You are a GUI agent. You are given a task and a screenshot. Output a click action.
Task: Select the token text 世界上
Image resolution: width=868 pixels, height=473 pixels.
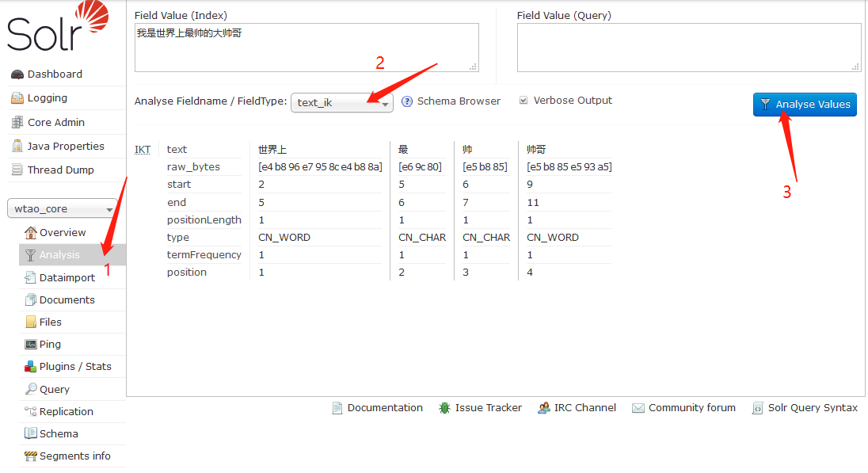point(272,150)
